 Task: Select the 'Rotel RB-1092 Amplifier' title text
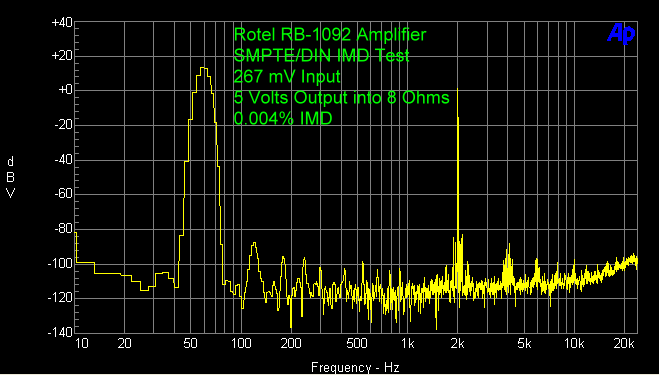pyautogui.click(x=330, y=34)
